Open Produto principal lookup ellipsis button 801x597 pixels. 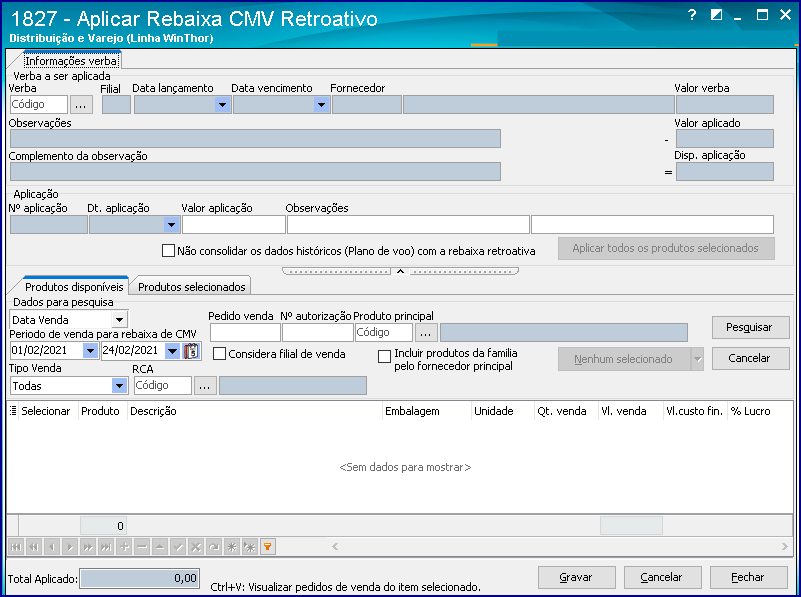[426, 332]
